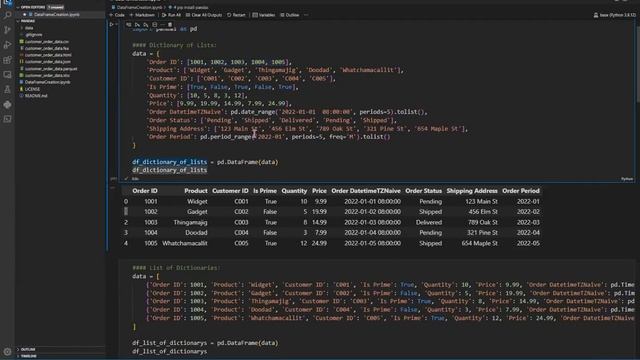
Task: Open the notebook Outline
Action: click(289, 15)
